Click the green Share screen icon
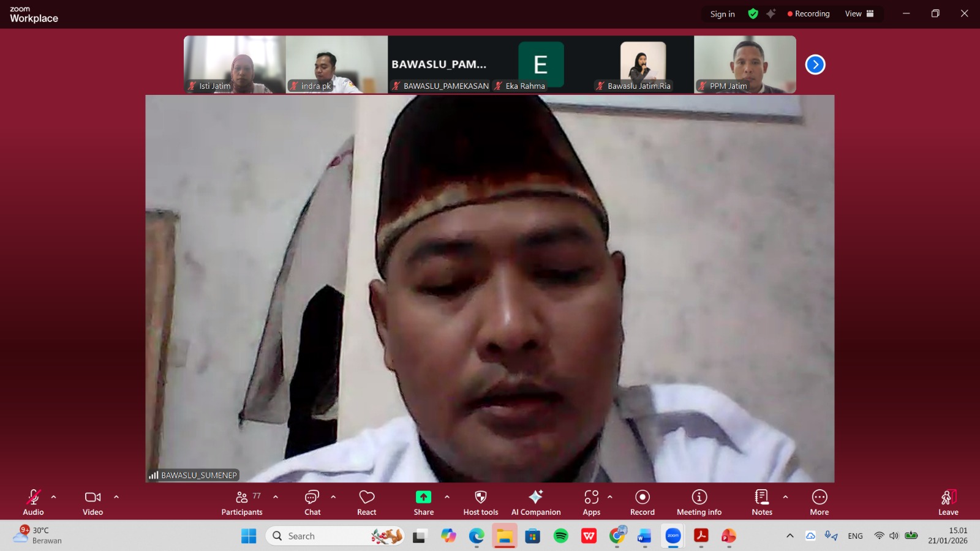Screen dimensions: 980x551 423,497
